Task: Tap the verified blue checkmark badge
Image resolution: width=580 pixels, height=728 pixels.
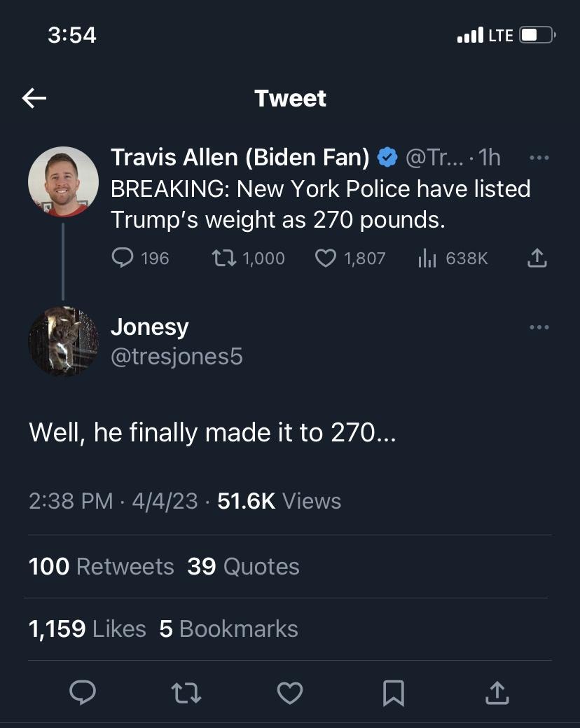Action: (387, 157)
